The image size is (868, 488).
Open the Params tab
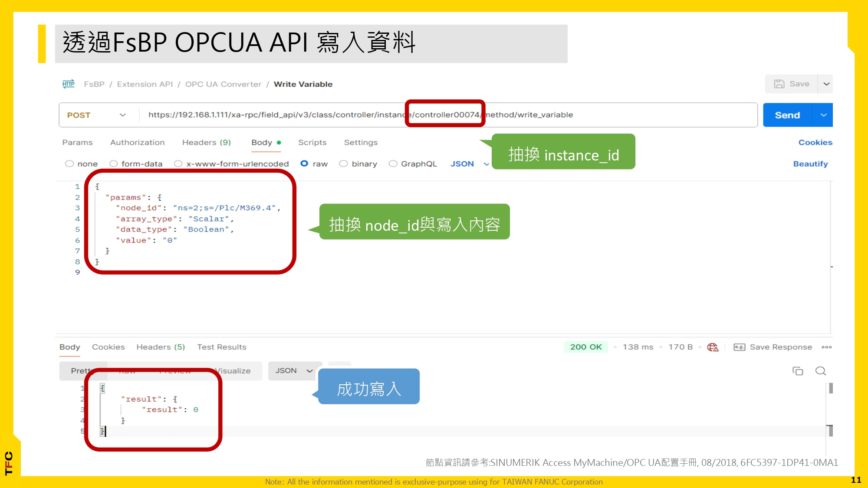point(77,142)
